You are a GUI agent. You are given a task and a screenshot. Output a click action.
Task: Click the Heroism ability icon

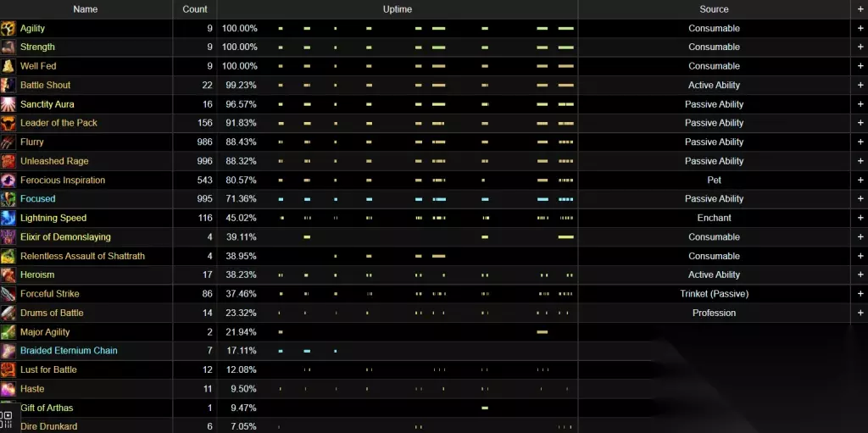(x=8, y=275)
